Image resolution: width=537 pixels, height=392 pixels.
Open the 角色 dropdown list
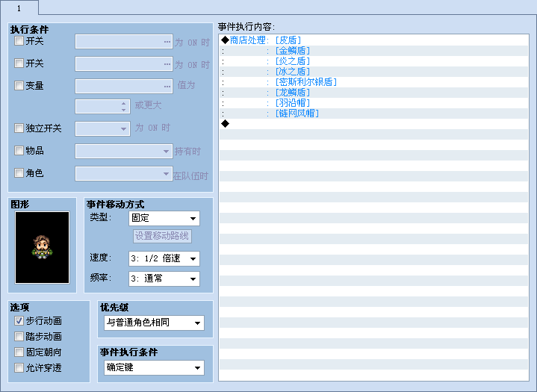click(124, 173)
